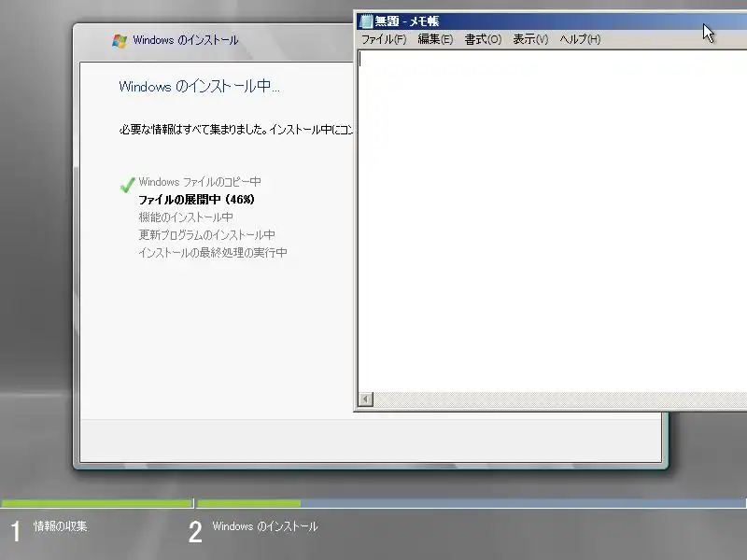747x560 pixels.
Task: Click the 'Windows ファイルのコピー中' step
Action: pyautogui.click(x=200, y=182)
